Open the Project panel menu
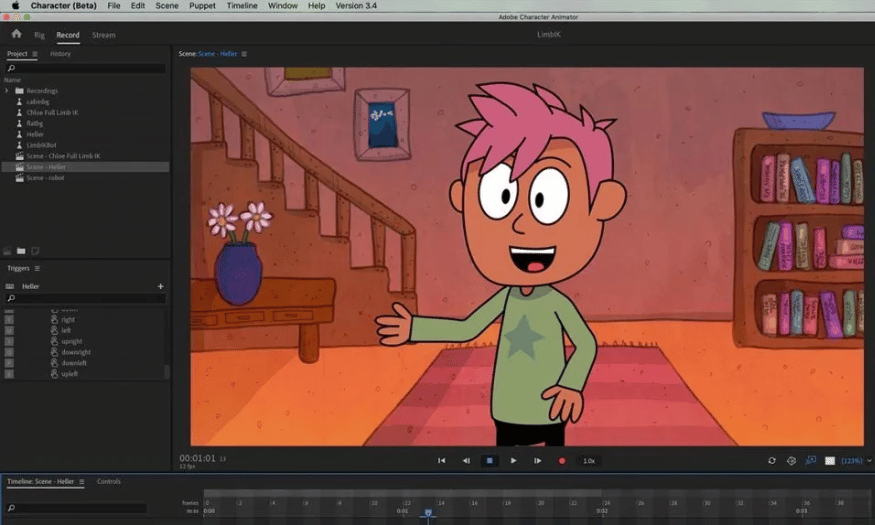This screenshot has width=875, height=525. [x=35, y=54]
